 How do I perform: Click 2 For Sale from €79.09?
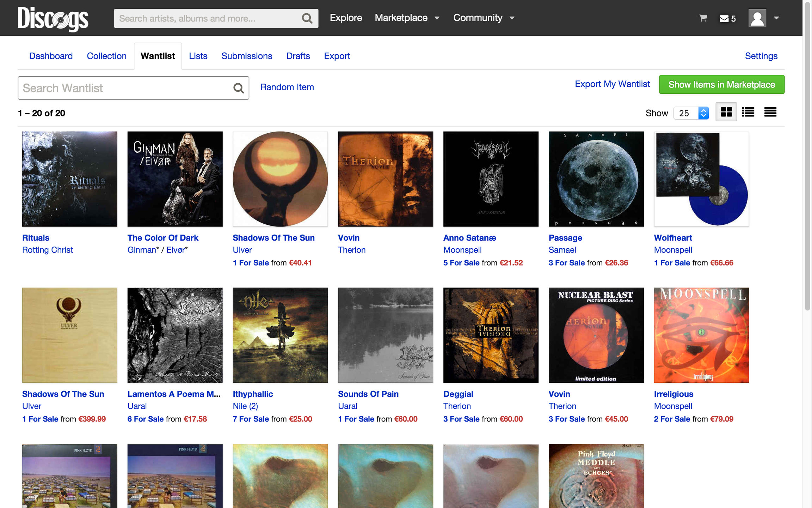coord(694,419)
